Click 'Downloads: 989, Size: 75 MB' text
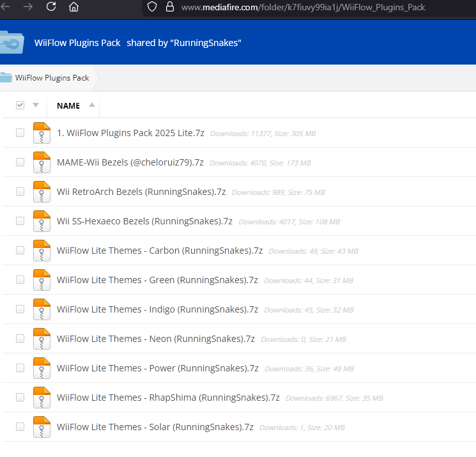This screenshot has height=457, width=476. pyautogui.click(x=279, y=192)
